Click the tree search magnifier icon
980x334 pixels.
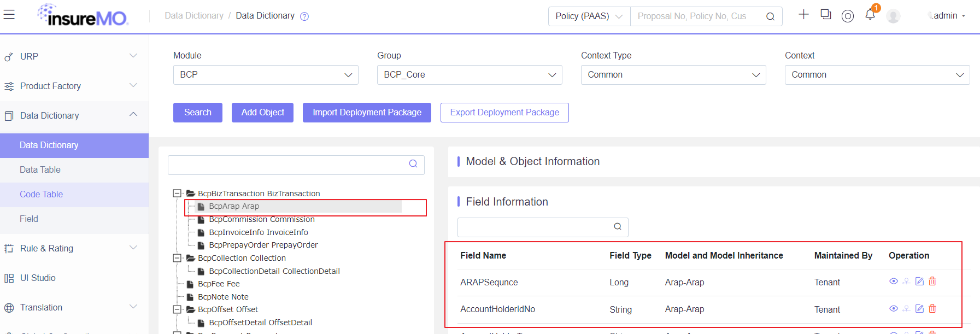coord(413,163)
